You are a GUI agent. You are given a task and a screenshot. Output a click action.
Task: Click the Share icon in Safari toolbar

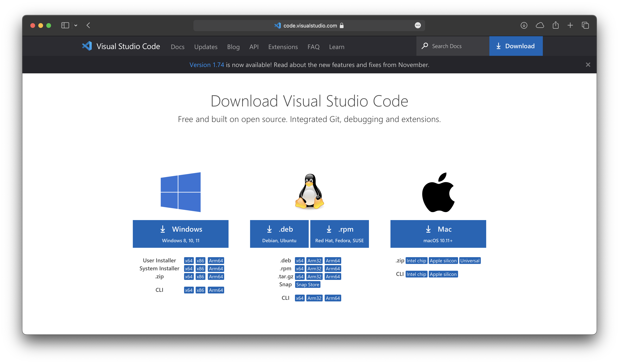[555, 25]
